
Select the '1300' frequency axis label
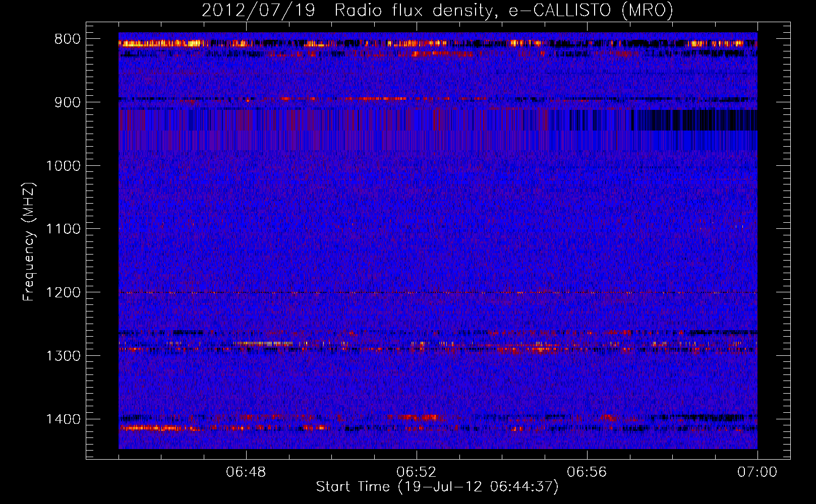click(63, 356)
